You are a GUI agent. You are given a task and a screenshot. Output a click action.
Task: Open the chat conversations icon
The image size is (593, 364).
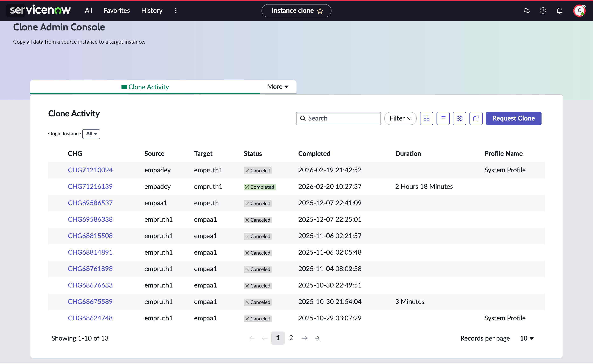(x=526, y=10)
